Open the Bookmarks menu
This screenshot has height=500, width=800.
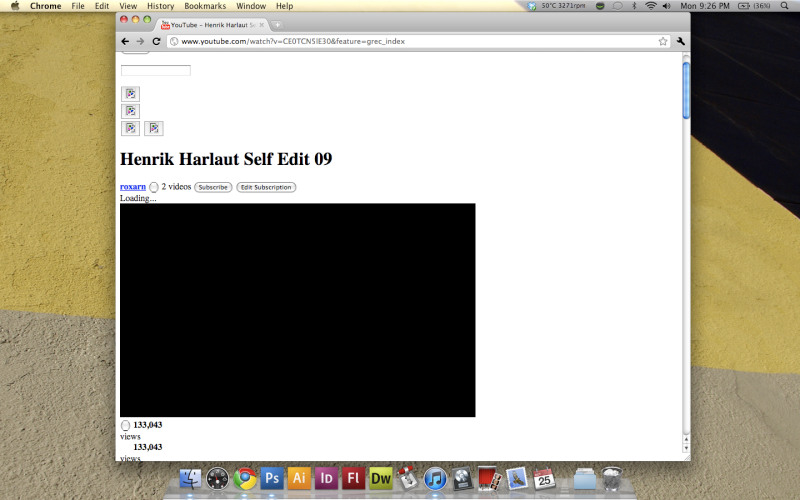205,6
